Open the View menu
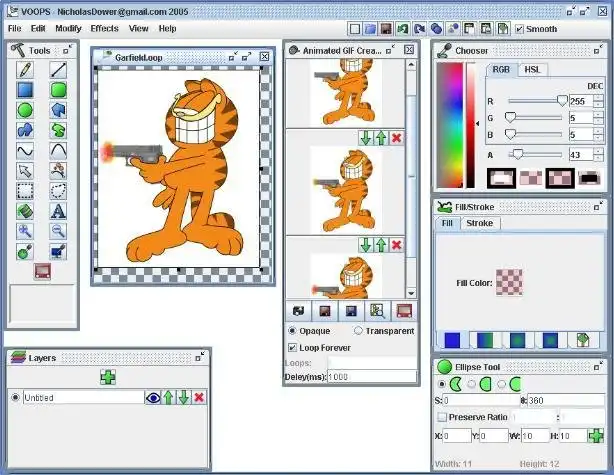The width and height of the screenshot is (614, 475). tap(139, 29)
